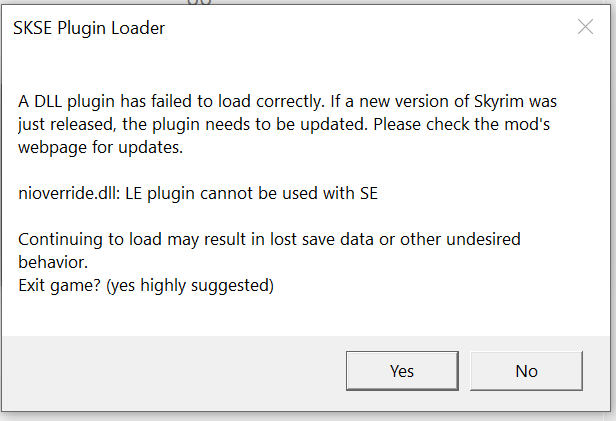Click the word 'Skyrim' in the message
This screenshot has height=421, width=616.
tap(499, 102)
